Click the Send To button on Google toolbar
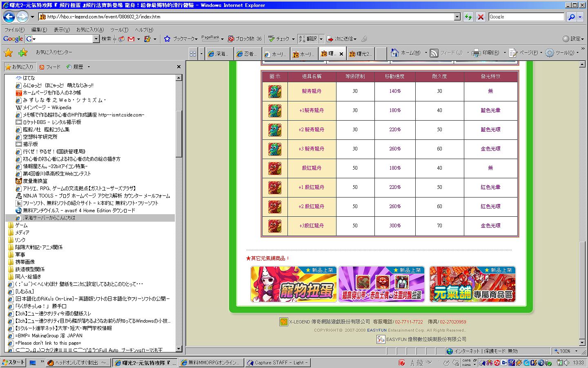This screenshot has height=368, width=588. click(x=341, y=39)
